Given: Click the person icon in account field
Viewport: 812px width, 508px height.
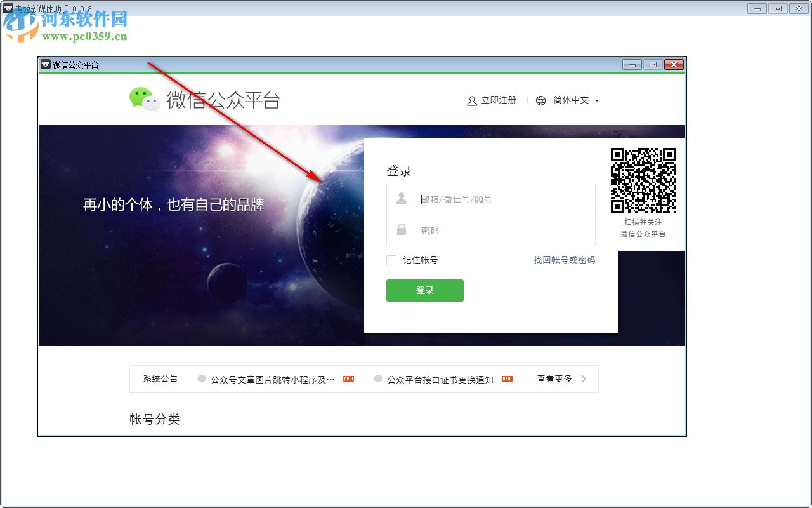Looking at the screenshot, I should coord(402,199).
